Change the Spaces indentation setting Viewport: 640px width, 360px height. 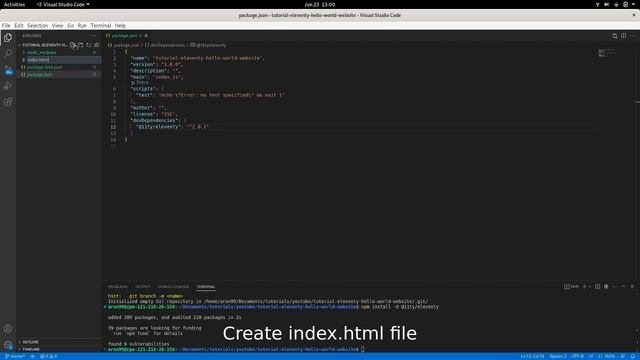coord(558,356)
